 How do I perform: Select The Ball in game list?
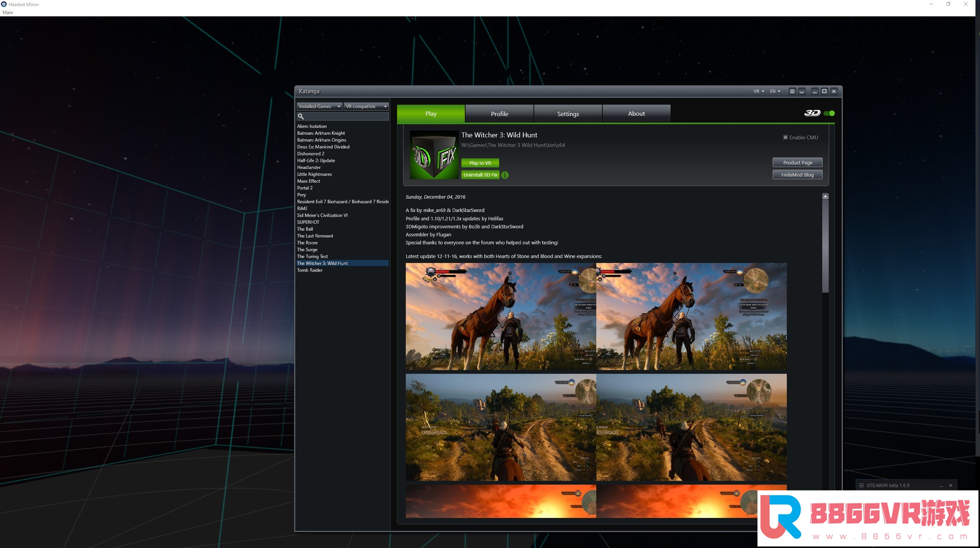tap(342, 229)
